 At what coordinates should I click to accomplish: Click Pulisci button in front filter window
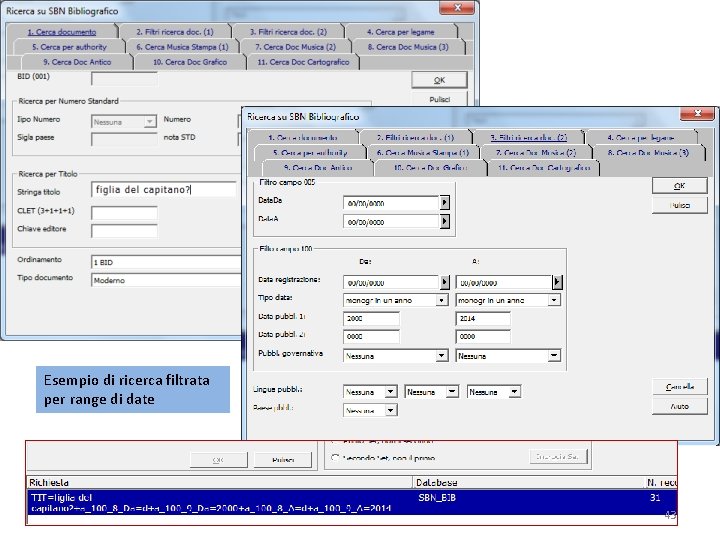(680, 205)
